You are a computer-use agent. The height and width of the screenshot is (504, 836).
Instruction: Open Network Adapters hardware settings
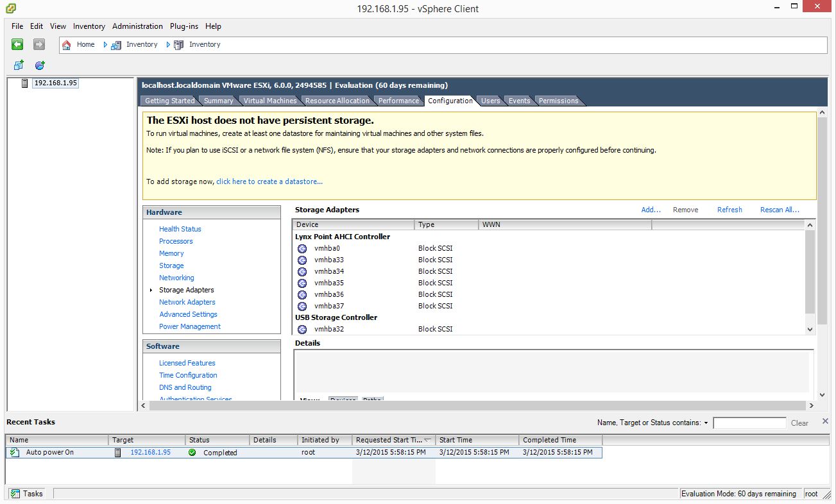pyautogui.click(x=187, y=302)
